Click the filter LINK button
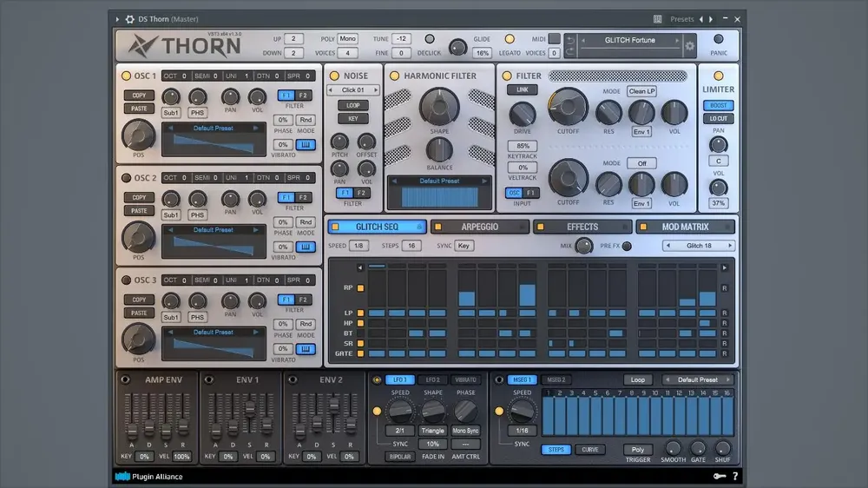This screenshot has height=488, width=868. (522, 89)
